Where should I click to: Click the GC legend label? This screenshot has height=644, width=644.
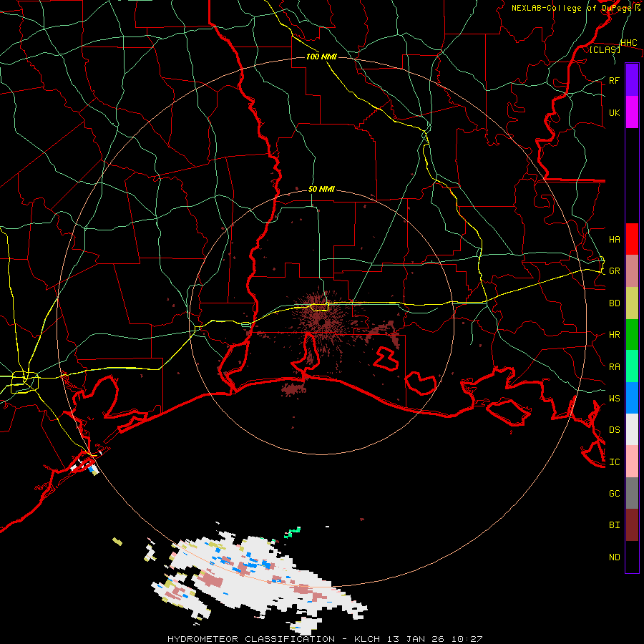(614, 493)
